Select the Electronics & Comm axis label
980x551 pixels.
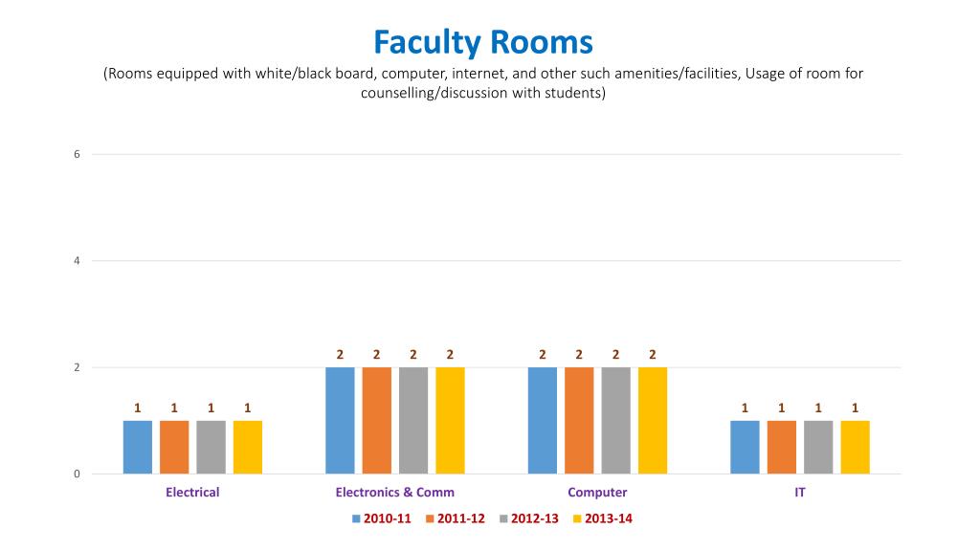[395, 493]
